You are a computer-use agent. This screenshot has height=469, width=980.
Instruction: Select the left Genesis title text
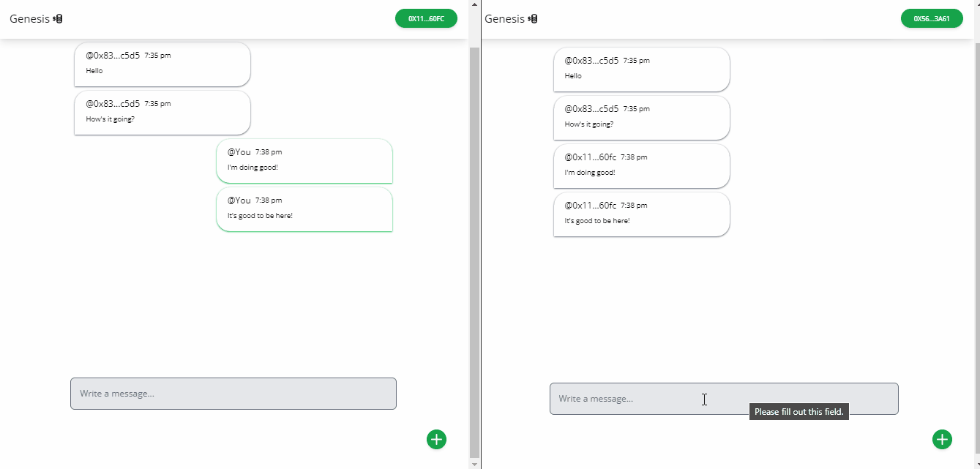30,19
